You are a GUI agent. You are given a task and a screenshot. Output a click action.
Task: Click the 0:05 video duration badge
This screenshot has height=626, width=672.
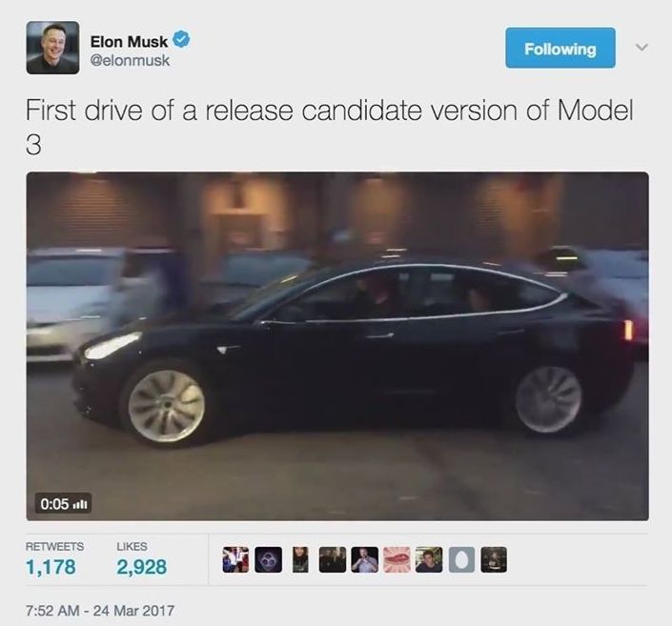pyautogui.click(x=64, y=503)
